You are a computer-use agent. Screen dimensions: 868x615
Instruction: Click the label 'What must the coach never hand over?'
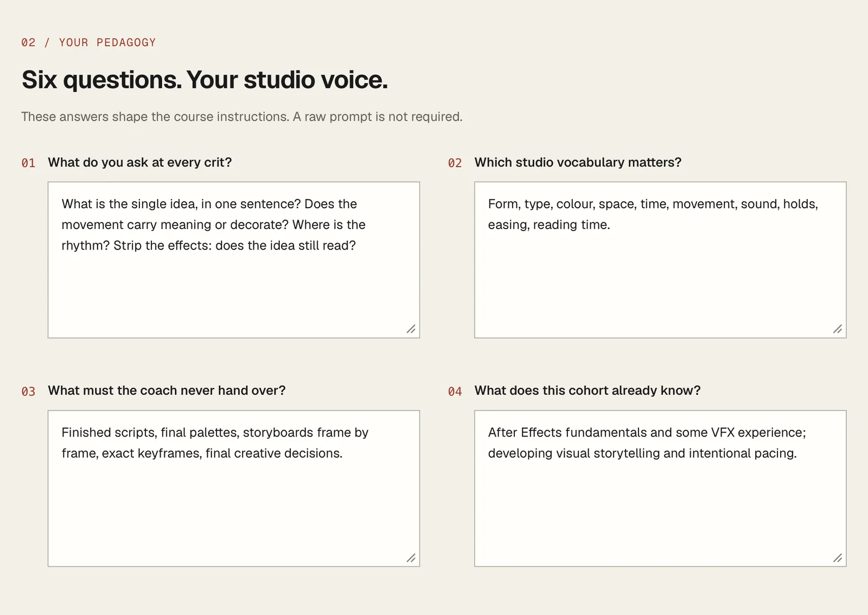167,390
